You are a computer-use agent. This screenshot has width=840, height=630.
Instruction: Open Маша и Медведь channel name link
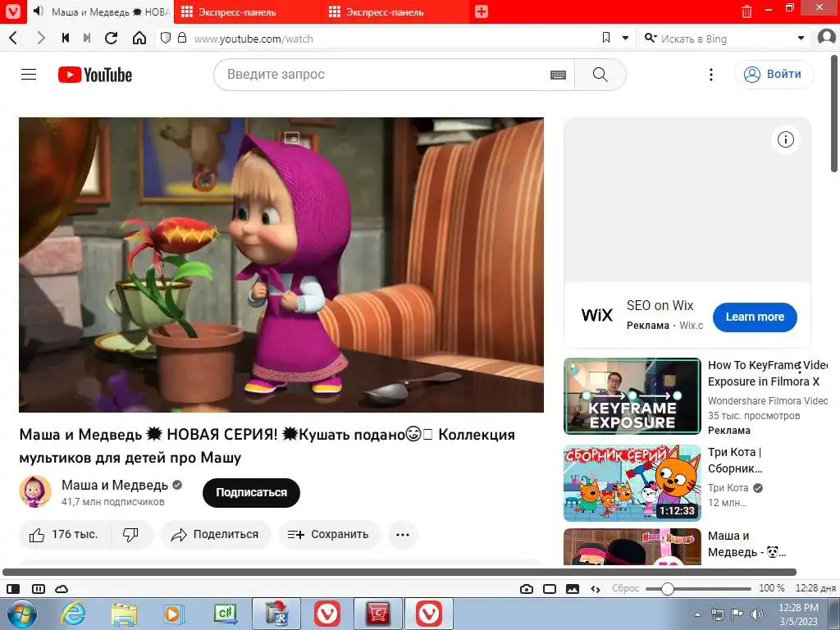pos(115,485)
